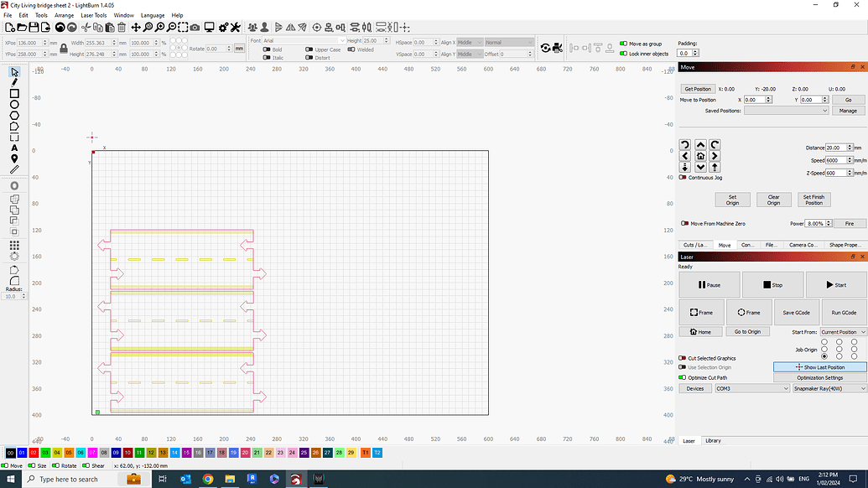Open the Arrange menu
This screenshot has height=488, width=868.
[x=64, y=15]
